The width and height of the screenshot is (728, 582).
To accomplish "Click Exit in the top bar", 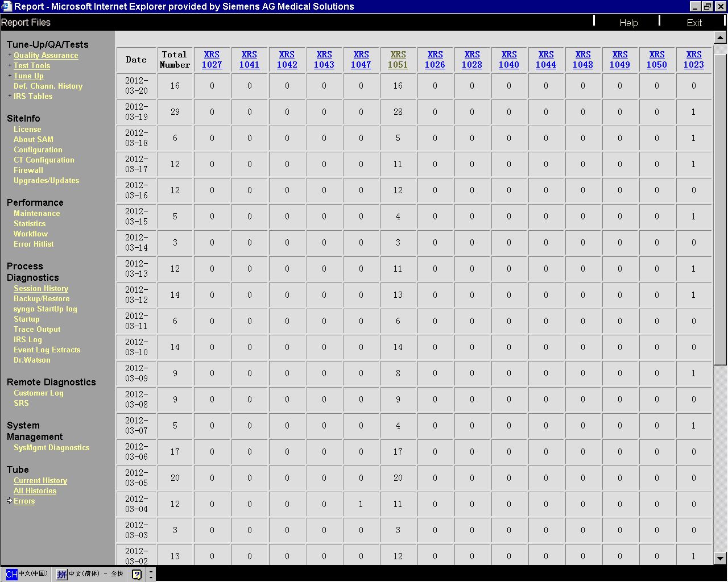I will tap(694, 23).
